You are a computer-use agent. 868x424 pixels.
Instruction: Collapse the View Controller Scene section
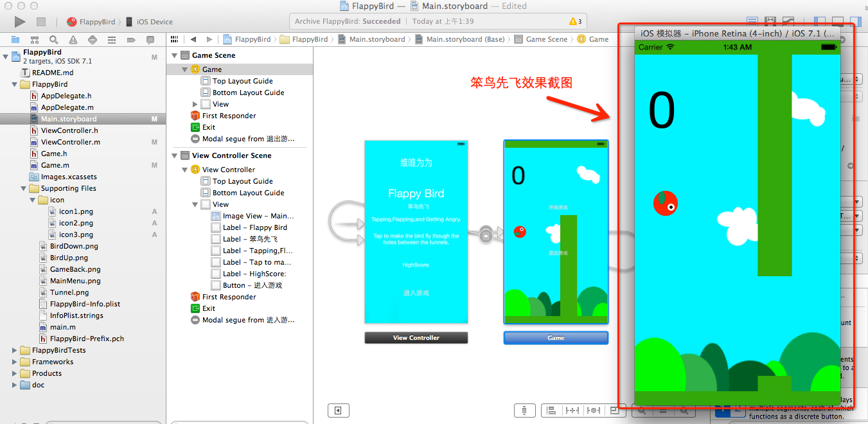174,155
